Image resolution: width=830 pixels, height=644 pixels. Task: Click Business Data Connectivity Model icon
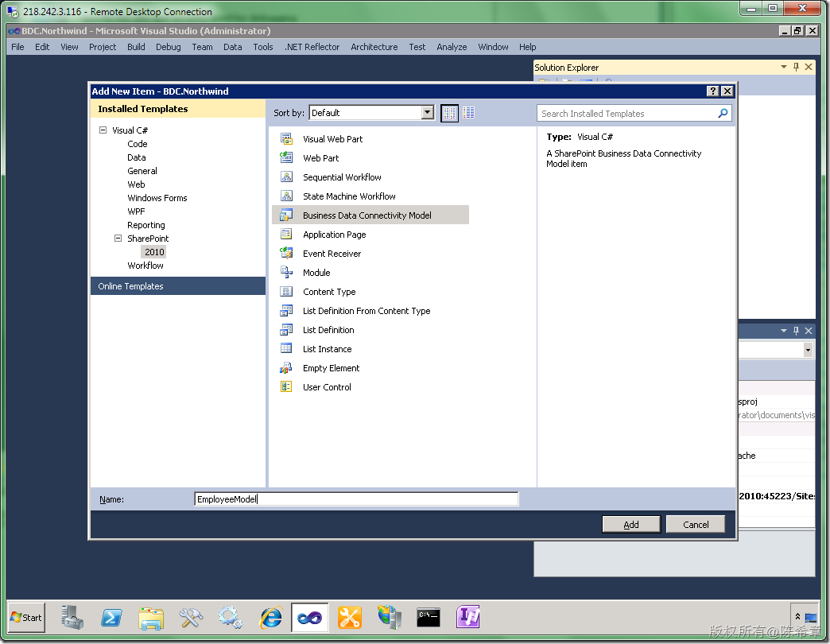286,215
